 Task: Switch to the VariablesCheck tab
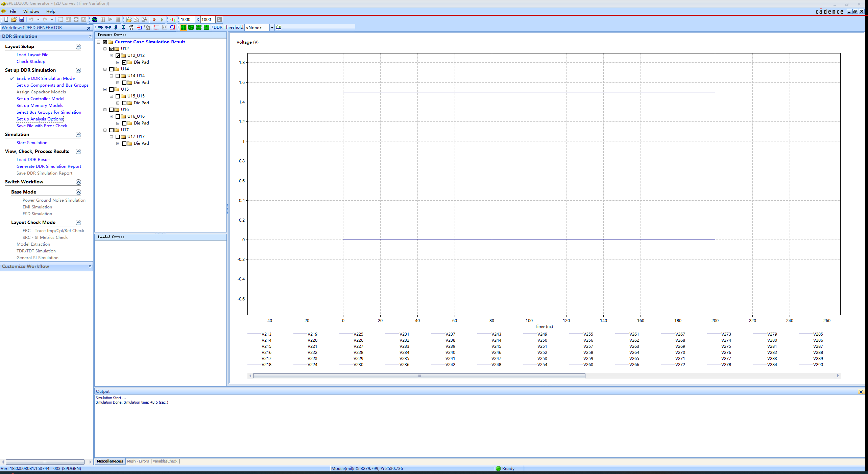click(x=165, y=461)
